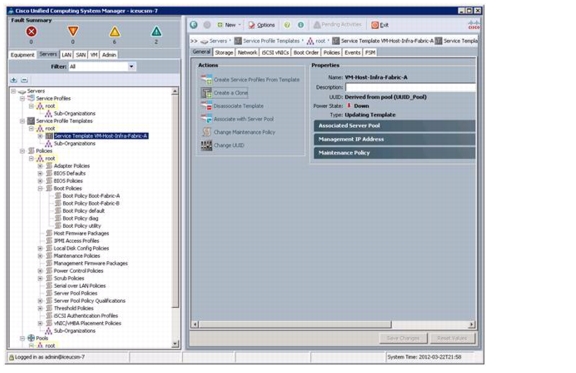Collapse the Service Profiles node
Image resolution: width=576 pixels, height=373 pixels.
[22, 98]
